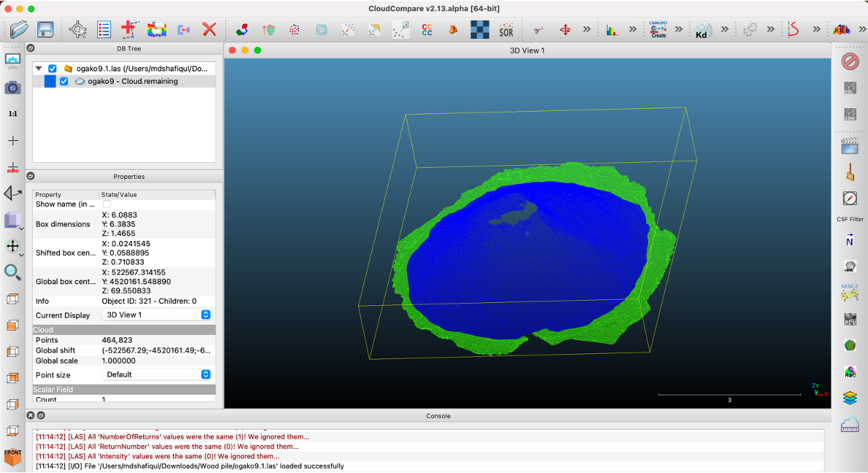
Task: Click the camera icon in left toolbar
Action: click(12, 88)
